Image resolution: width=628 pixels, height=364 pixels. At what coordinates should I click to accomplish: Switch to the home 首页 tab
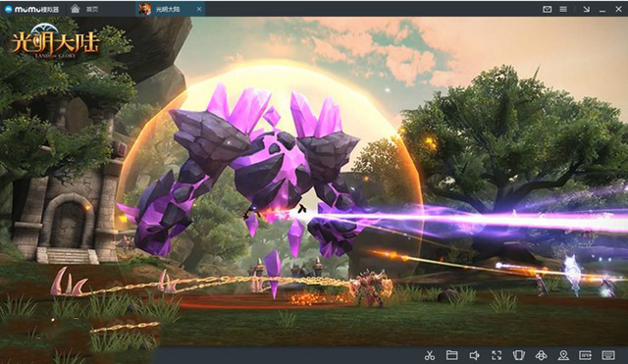click(84, 9)
